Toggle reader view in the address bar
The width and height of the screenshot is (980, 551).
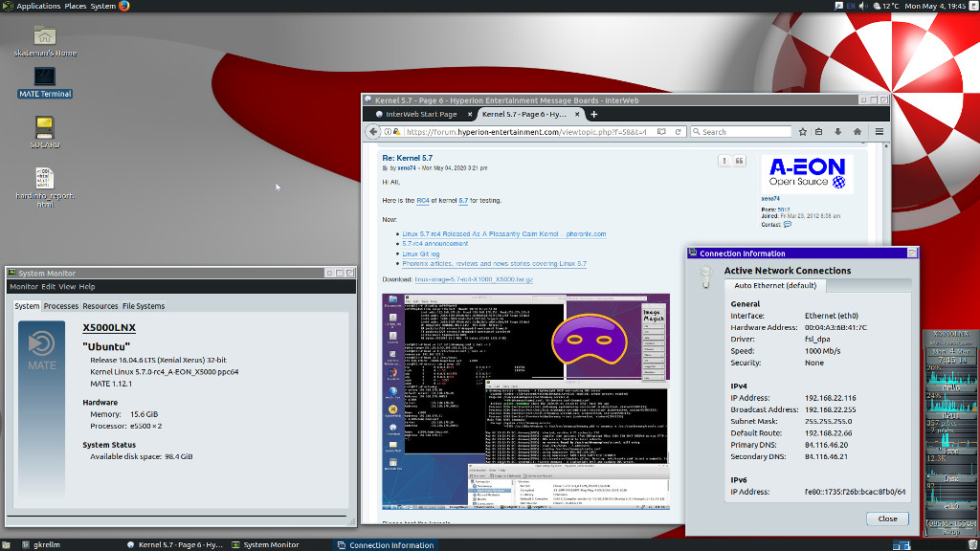661,132
